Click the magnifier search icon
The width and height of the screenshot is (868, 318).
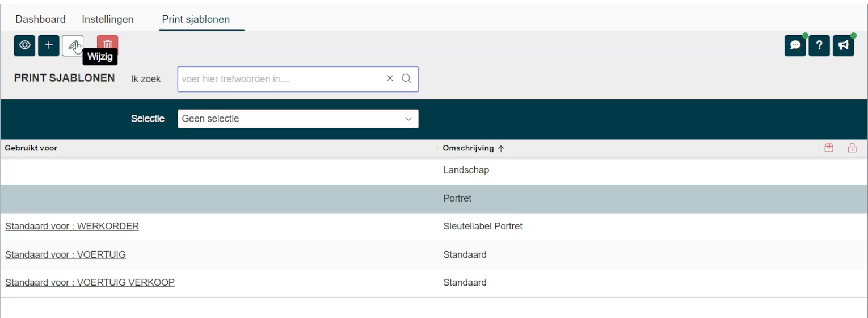click(x=406, y=79)
